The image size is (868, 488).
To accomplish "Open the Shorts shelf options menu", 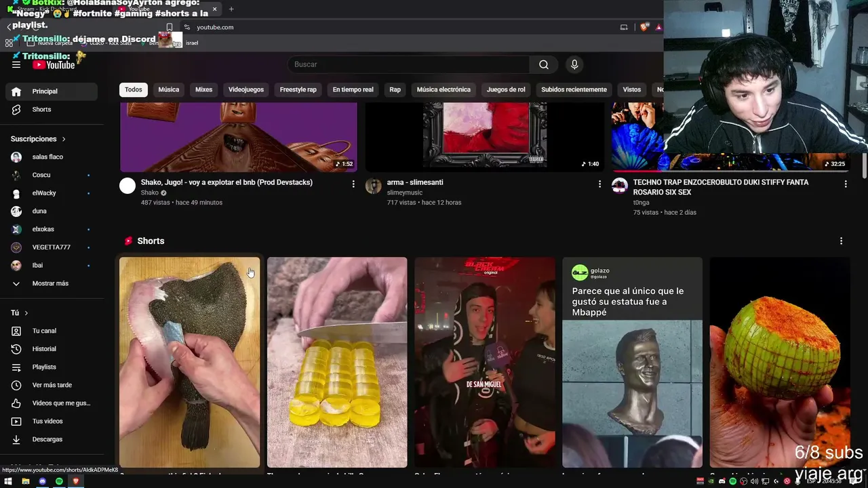I will (x=842, y=241).
